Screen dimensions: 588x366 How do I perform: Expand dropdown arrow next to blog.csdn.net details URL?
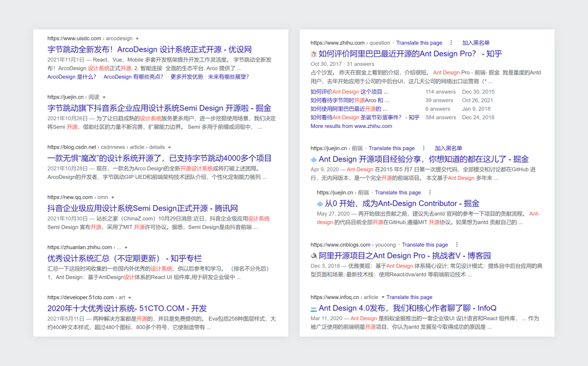(x=169, y=148)
